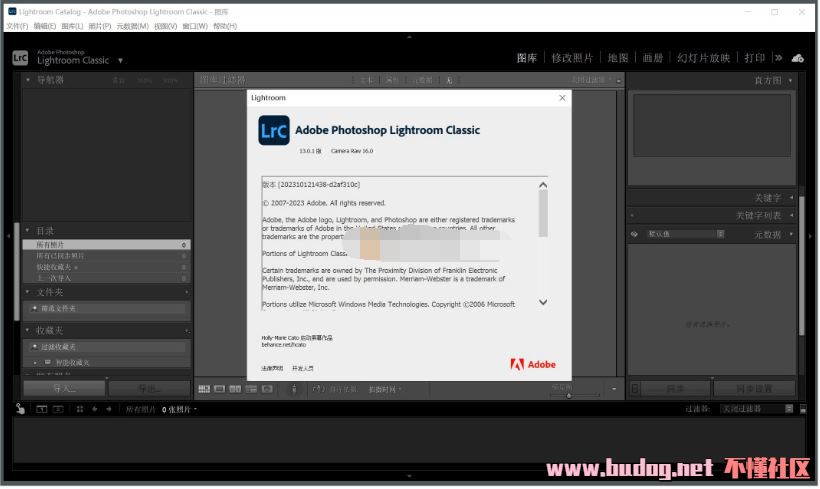Screen dimensions: 820x489
Task: Expand the Keywording (关键字) panel
Action: (792, 198)
